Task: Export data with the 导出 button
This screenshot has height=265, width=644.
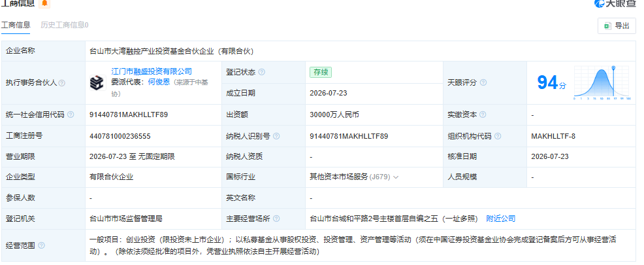Action: 617,26
